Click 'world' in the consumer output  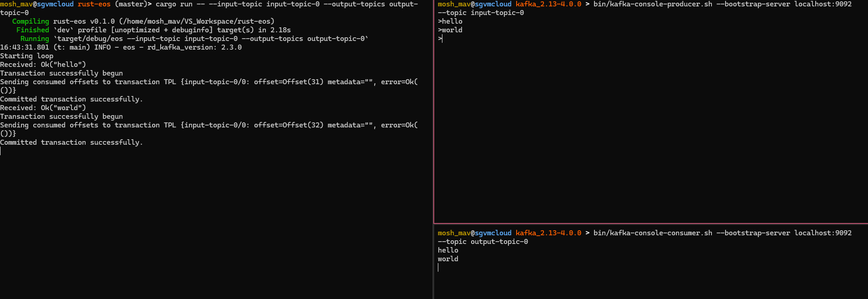tap(448, 259)
